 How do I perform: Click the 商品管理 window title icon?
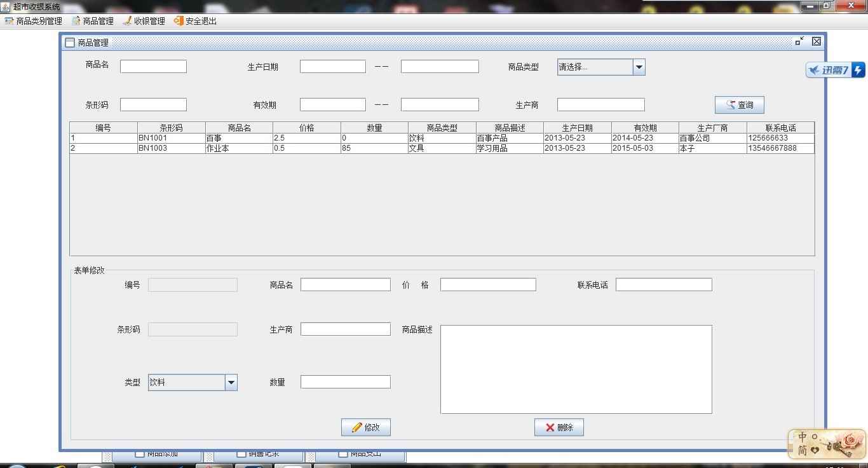[x=70, y=43]
